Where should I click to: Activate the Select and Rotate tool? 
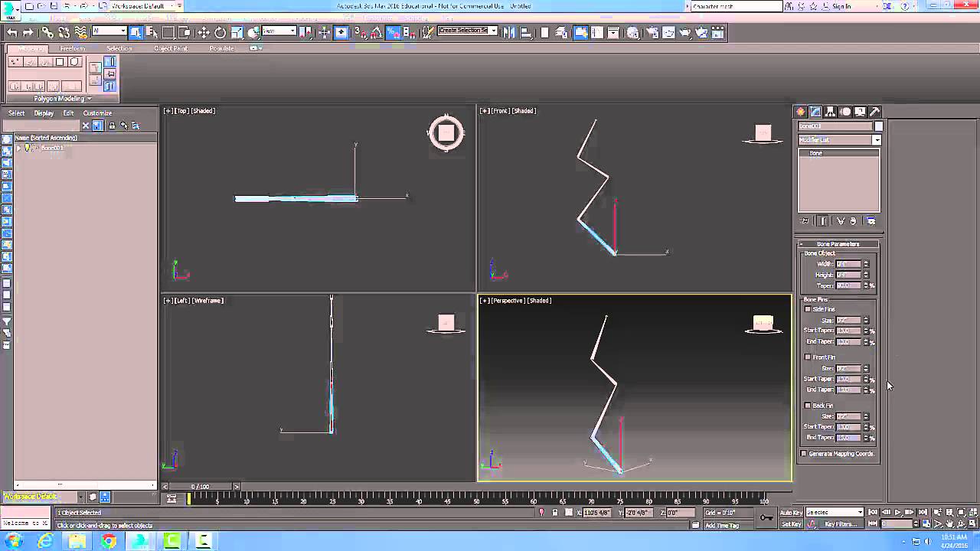click(x=220, y=32)
